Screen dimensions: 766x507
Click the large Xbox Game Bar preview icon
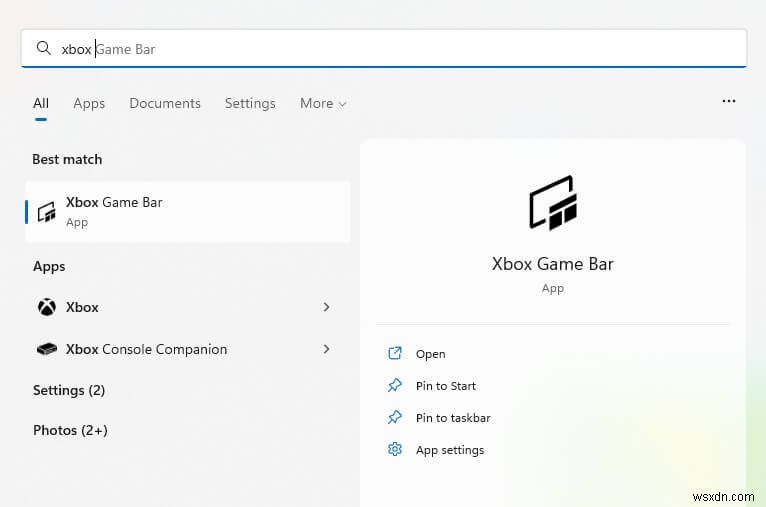pos(553,203)
